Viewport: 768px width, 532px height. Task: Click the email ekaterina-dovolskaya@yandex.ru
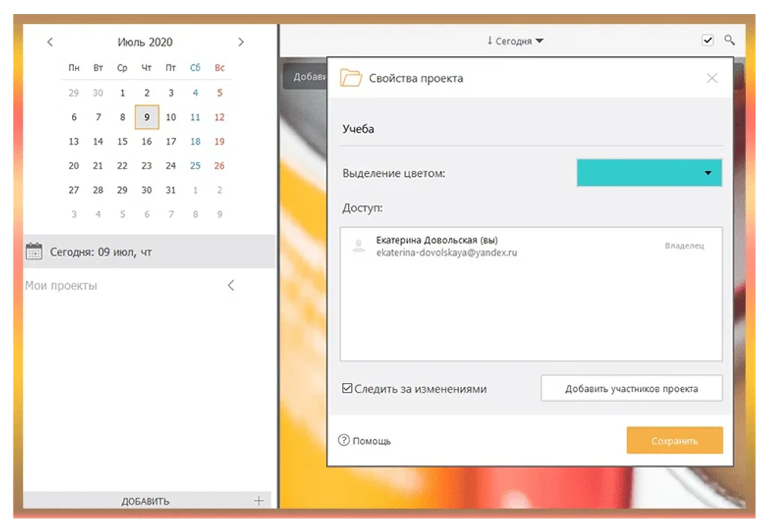(447, 253)
